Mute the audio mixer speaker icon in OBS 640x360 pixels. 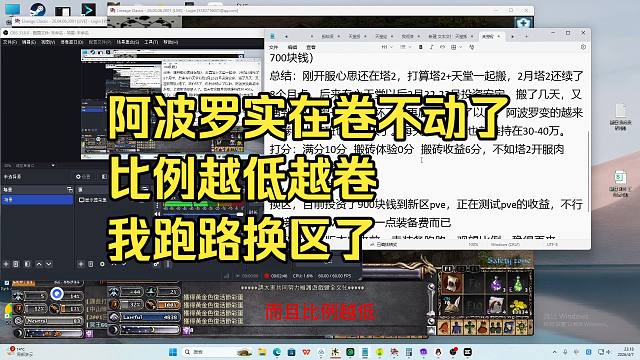click(158, 213)
